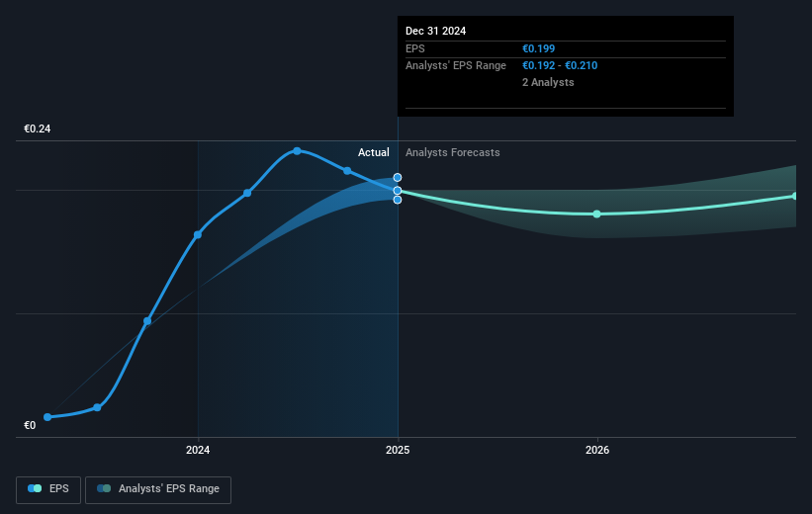Select the EPS data point in early 2024
812x514 pixels.
point(247,193)
